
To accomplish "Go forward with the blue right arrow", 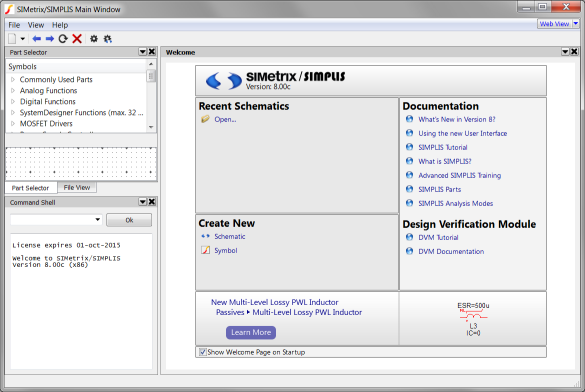I will click(x=50, y=39).
